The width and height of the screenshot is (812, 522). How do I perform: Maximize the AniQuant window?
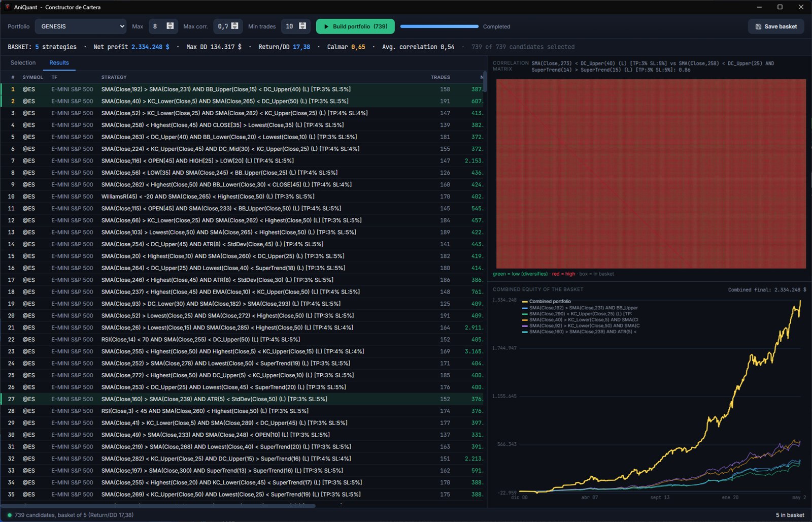click(780, 7)
